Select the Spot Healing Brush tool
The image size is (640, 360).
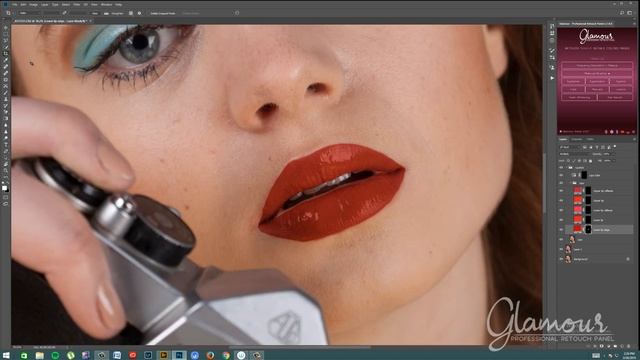[6, 66]
